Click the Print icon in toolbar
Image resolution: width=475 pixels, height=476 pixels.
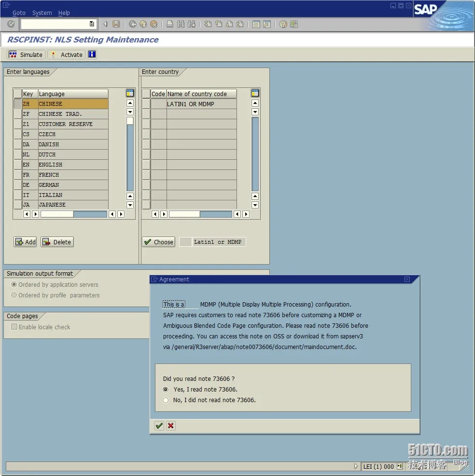point(170,24)
